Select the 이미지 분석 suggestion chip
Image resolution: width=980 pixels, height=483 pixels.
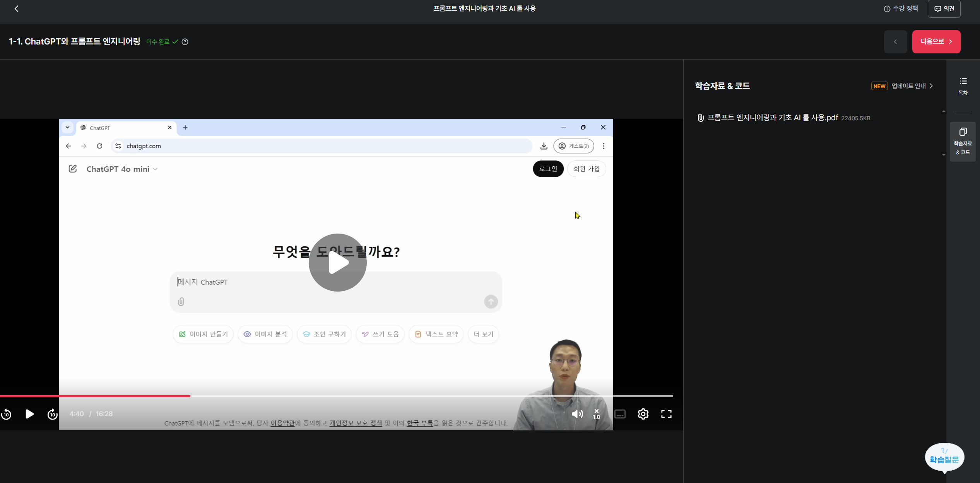pos(265,334)
